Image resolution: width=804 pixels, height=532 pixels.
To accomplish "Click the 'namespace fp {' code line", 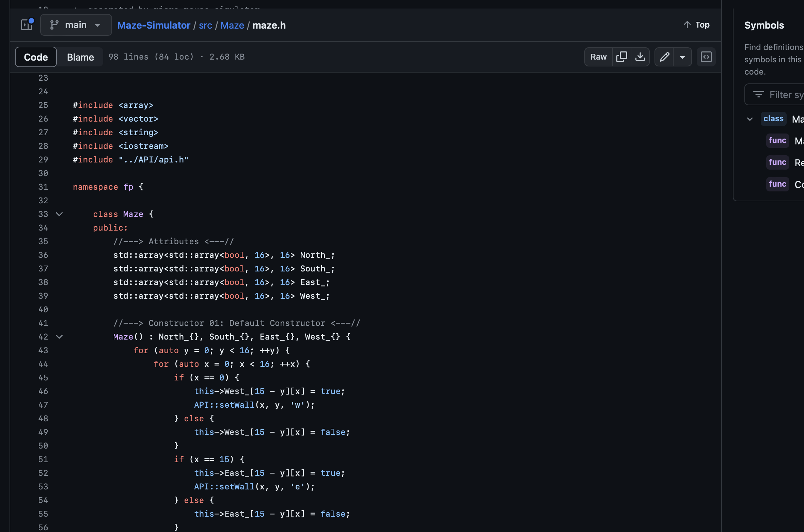I will [108, 187].
